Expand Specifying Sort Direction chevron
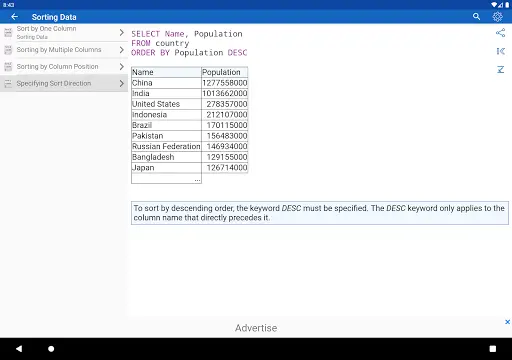 [x=121, y=83]
